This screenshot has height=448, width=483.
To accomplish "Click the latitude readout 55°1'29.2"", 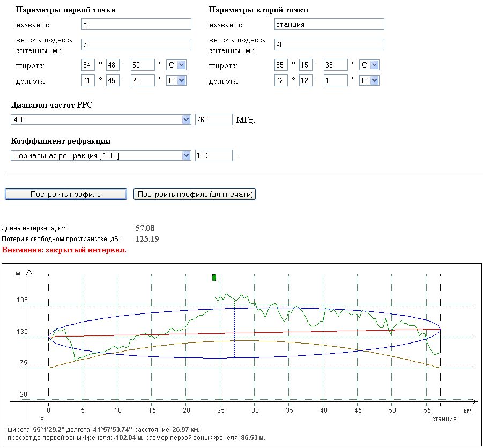I will (49, 430).
